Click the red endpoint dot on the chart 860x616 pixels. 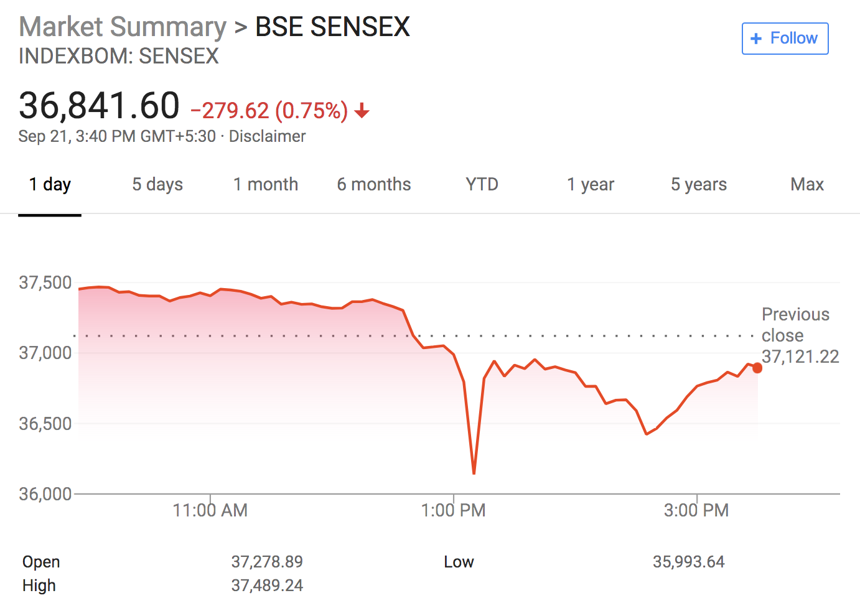point(757,368)
